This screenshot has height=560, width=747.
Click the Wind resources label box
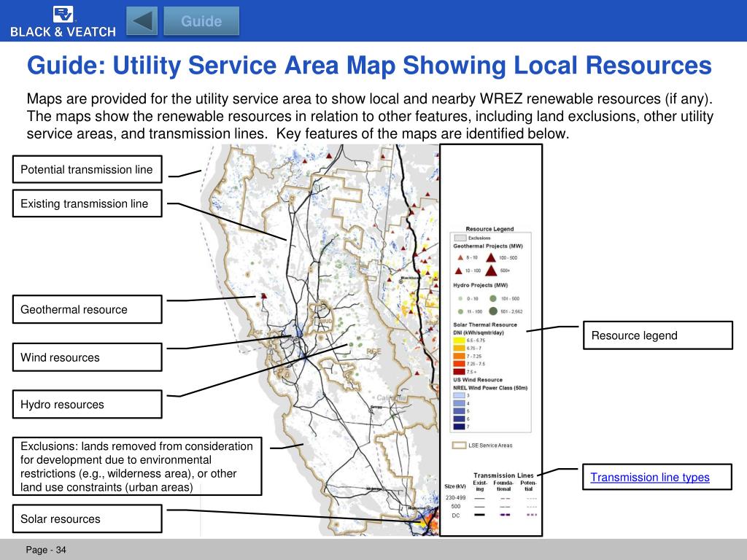88,357
